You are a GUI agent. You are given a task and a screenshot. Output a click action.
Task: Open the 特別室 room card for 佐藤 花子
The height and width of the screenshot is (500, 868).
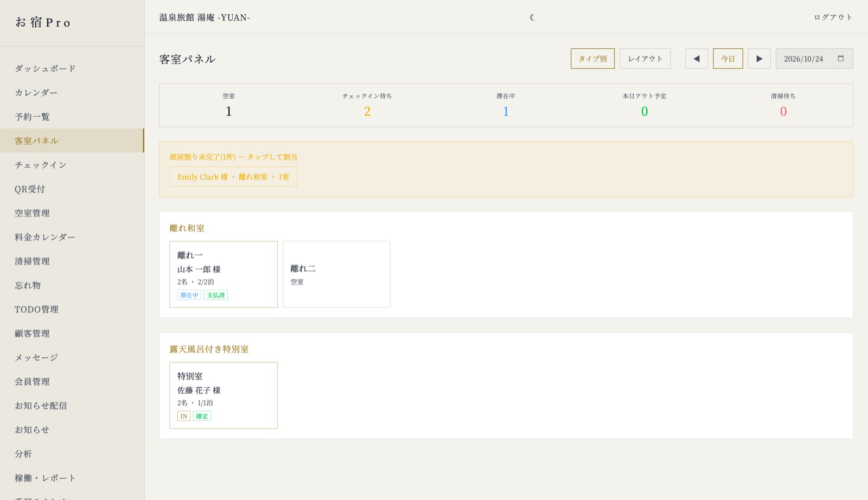(x=224, y=395)
